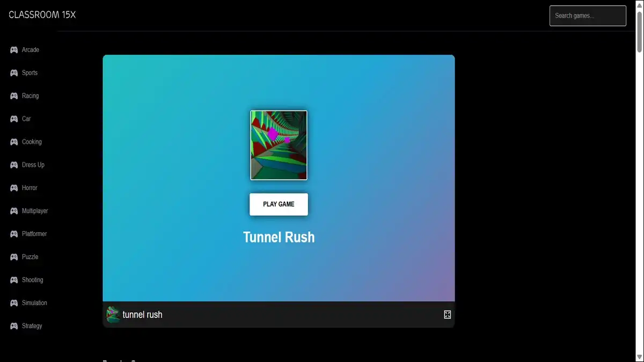Click the Car gamepad icon
The width and height of the screenshot is (644, 362).
pos(14,119)
